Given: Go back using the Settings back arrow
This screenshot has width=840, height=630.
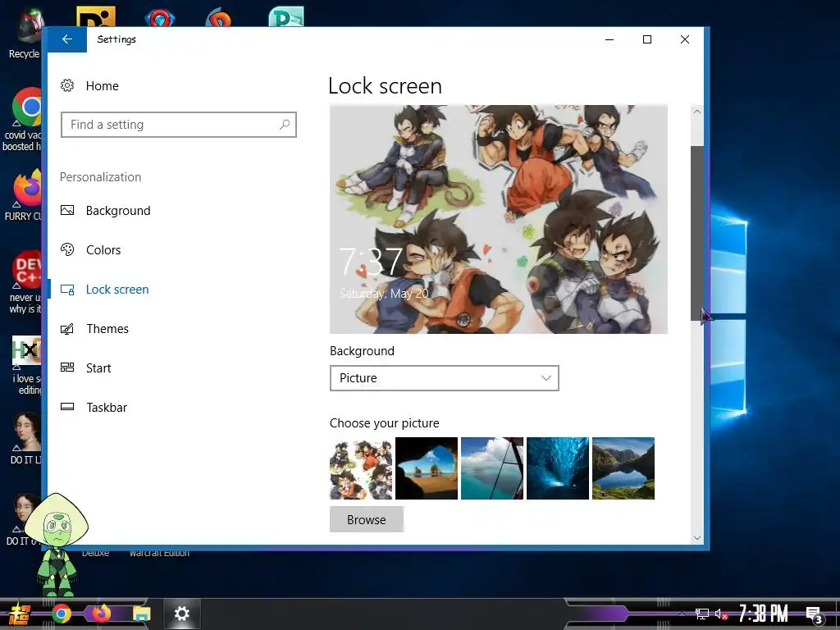Looking at the screenshot, I should click(x=67, y=39).
